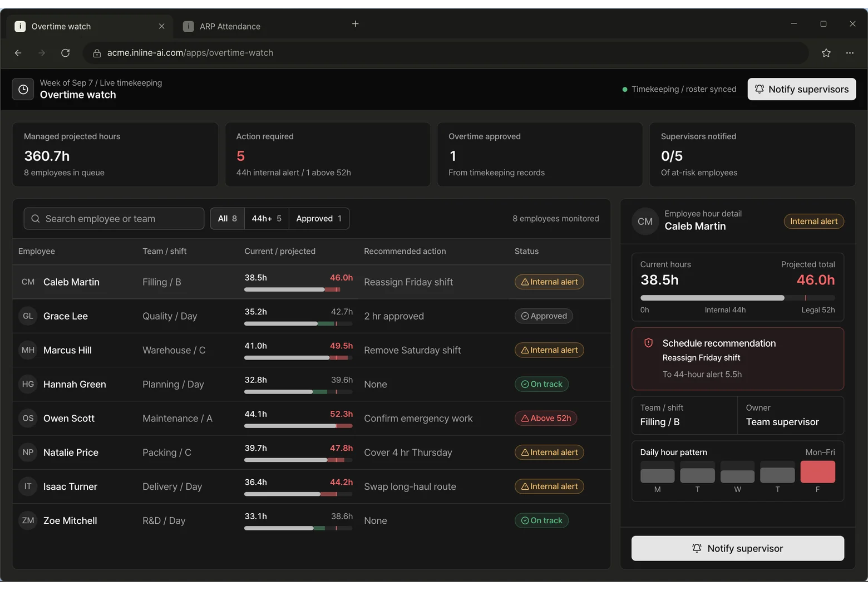Click the site lock icon in address bar
868x590 pixels.
point(97,53)
